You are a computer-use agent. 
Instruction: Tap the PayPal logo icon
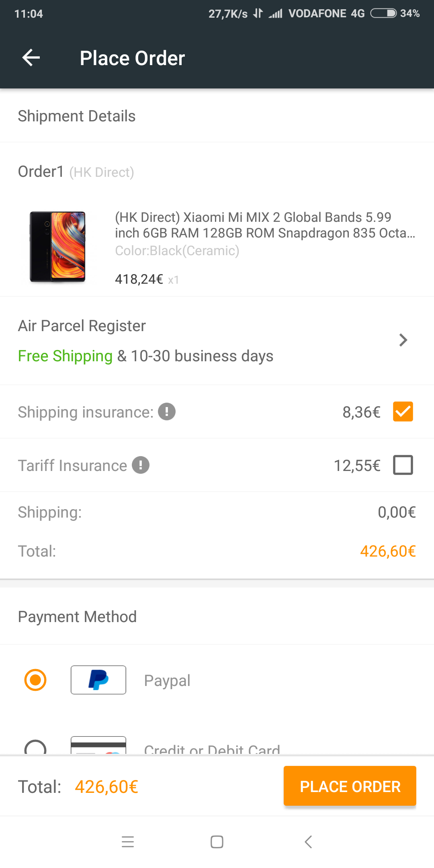[98, 680]
